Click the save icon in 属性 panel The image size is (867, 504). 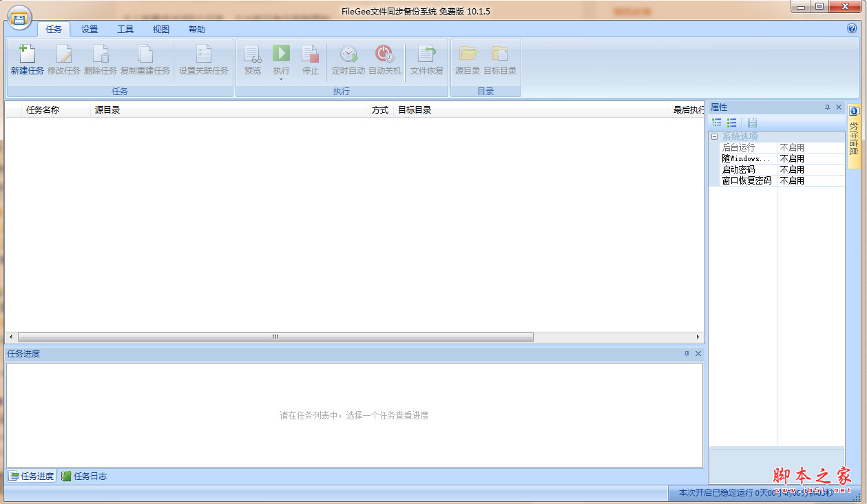(x=752, y=123)
